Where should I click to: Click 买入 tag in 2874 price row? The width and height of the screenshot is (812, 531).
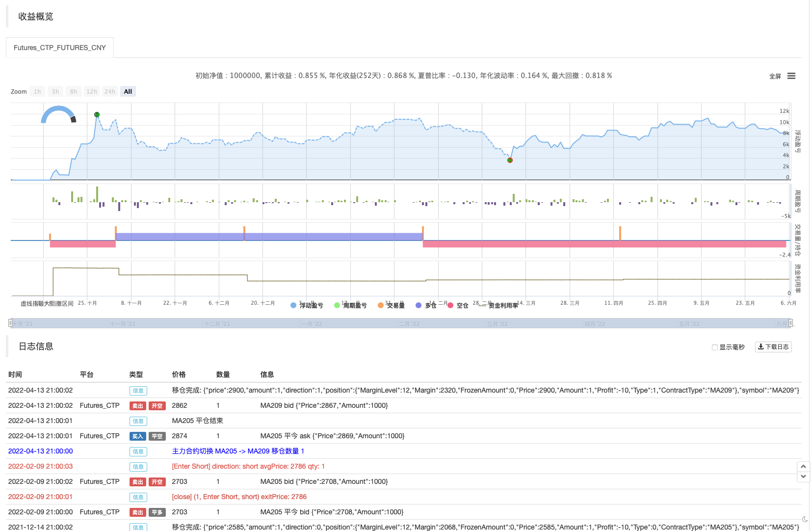pos(137,436)
